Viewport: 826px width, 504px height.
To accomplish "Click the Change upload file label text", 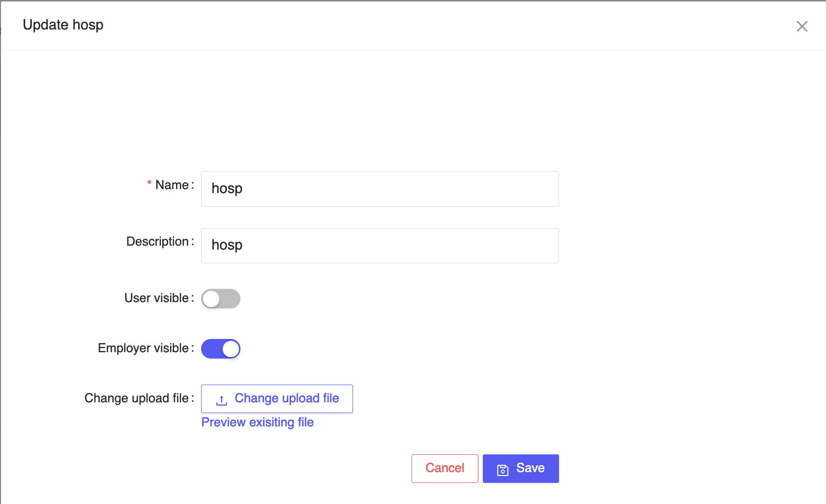I will tap(136, 398).
